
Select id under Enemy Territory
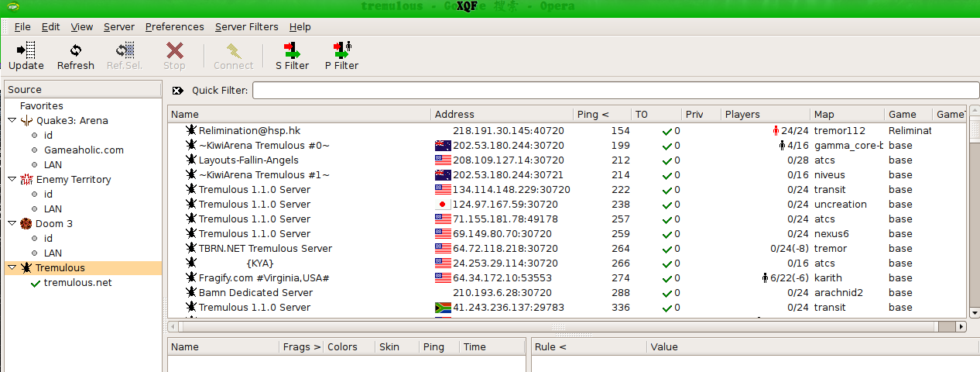[x=48, y=194]
